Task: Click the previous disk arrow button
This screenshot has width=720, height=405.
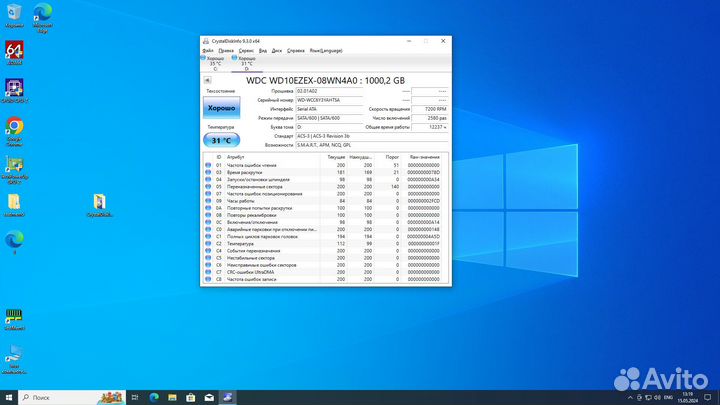Action: 207,80
